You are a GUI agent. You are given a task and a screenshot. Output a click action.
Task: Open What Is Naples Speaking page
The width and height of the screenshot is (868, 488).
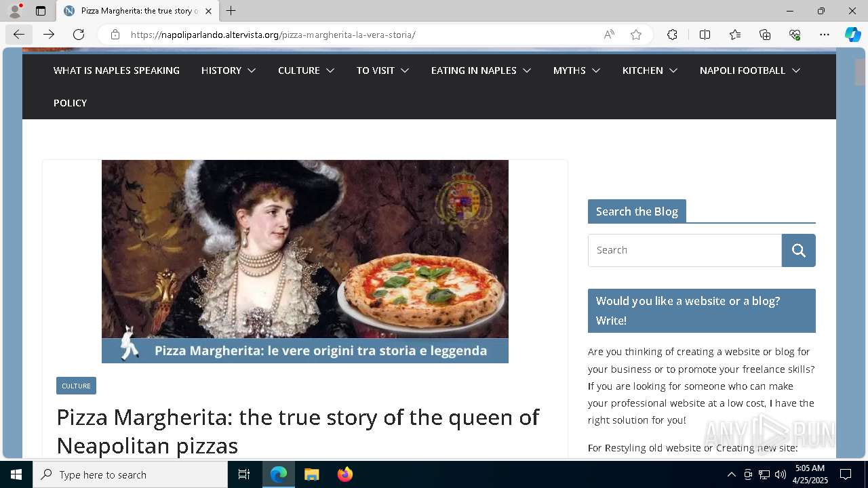tap(117, 70)
